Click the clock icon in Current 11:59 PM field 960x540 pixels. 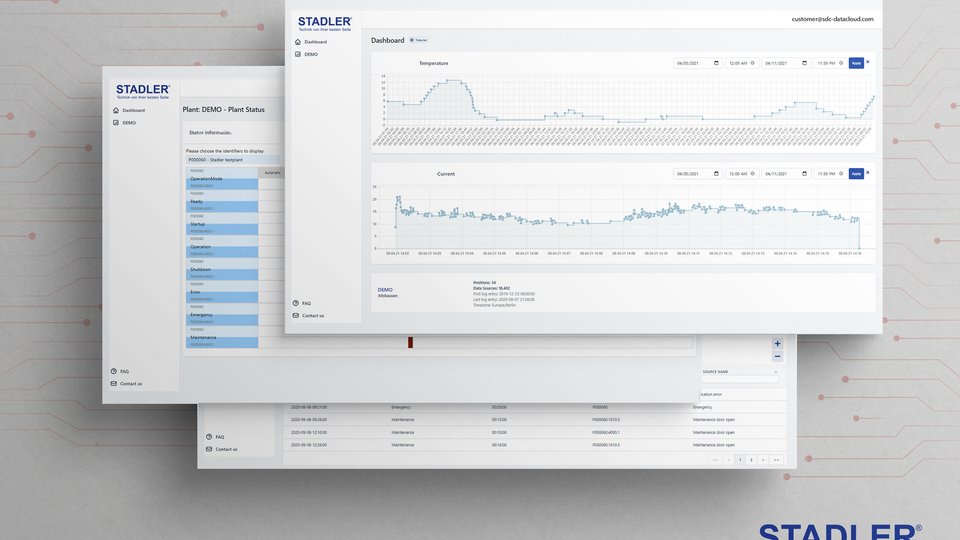841,174
